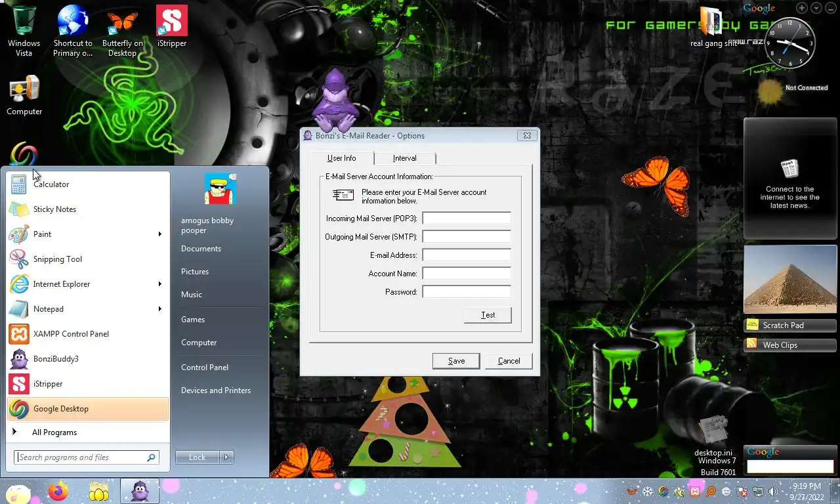Open the volume speaker tray icon
Viewport: 840px width, 504px height.
pos(774,492)
